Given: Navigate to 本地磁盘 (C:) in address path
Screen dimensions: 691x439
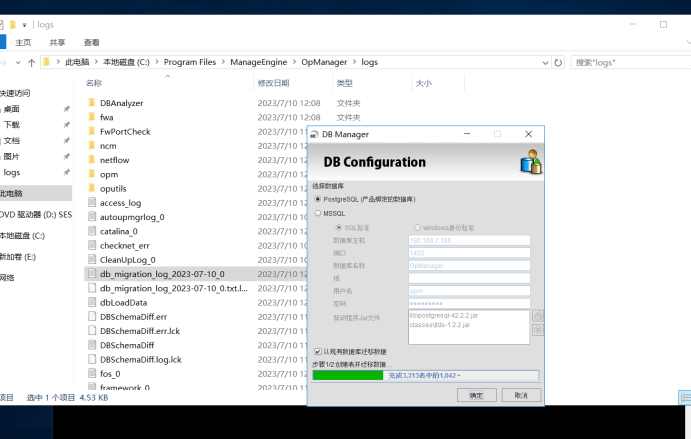Looking at the screenshot, I should coord(126,62).
